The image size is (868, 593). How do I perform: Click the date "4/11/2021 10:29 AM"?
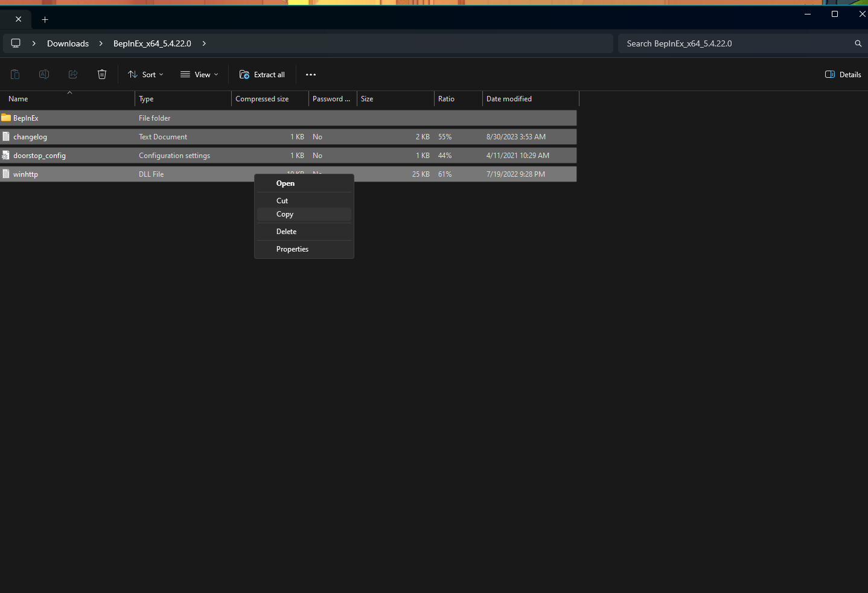[518, 156]
